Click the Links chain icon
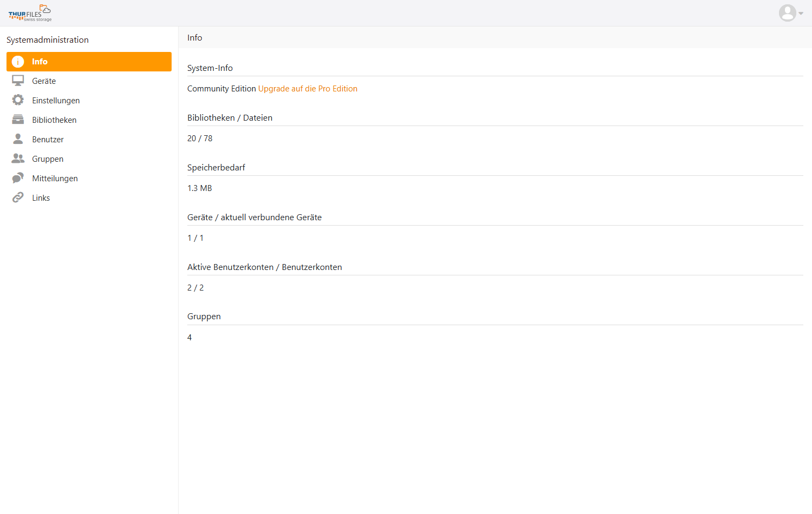812x514 pixels. (18, 197)
